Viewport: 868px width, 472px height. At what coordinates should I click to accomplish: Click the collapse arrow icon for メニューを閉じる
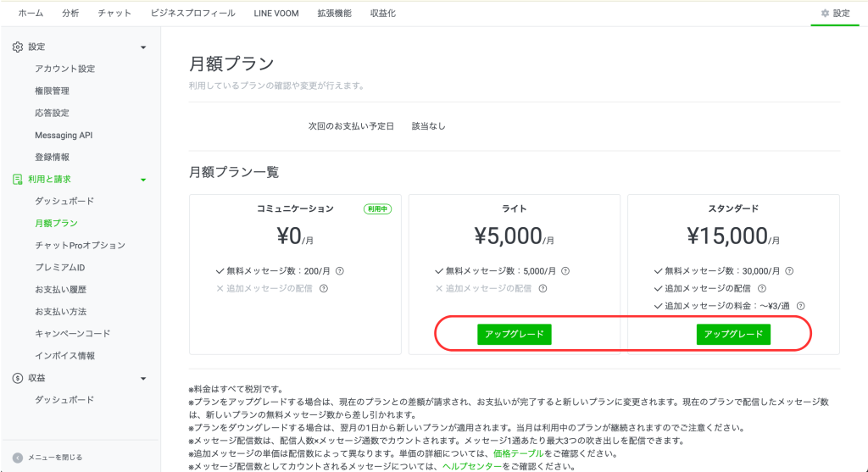[17, 457]
